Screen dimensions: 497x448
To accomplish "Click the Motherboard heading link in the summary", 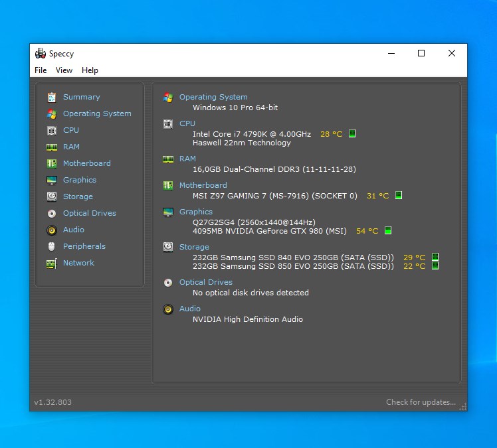I will coord(203,185).
